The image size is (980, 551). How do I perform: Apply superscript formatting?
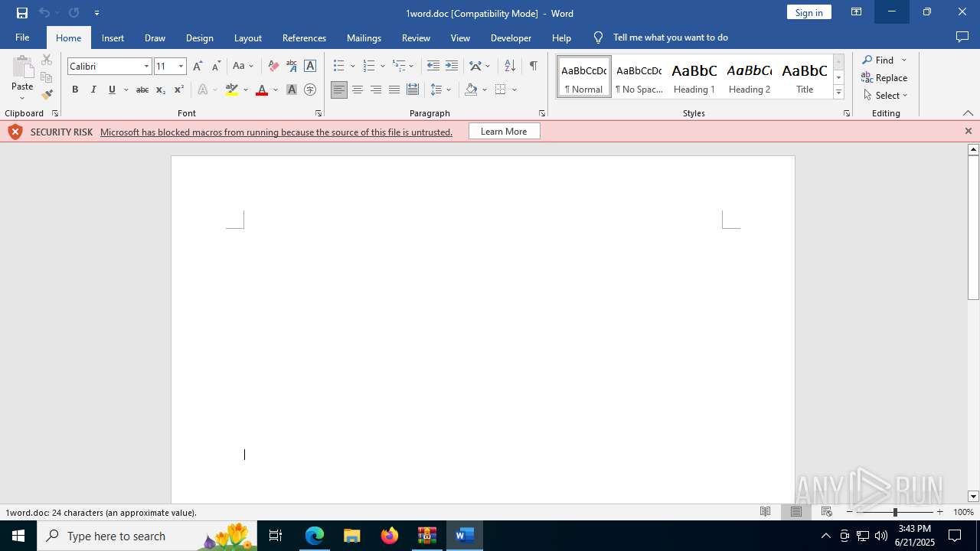coord(179,90)
